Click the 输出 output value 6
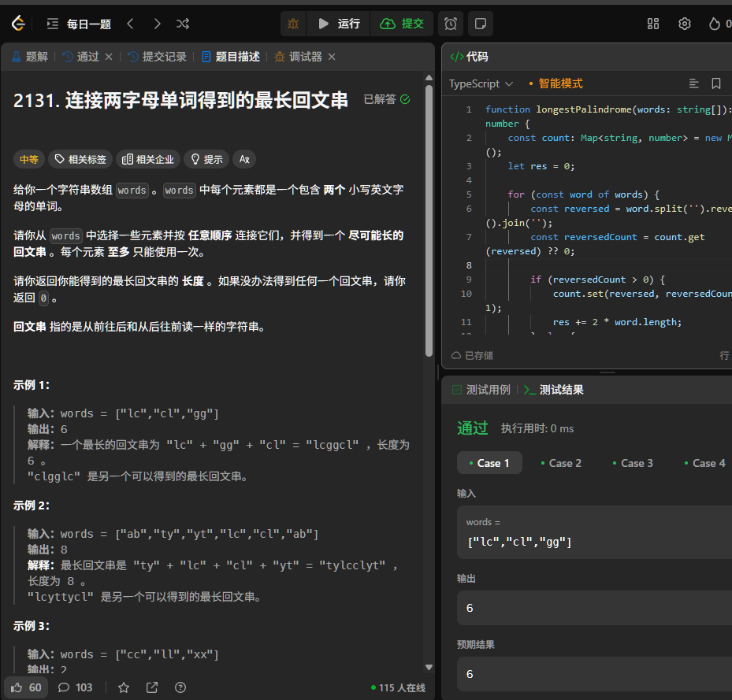732x700 pixels. coord(594,608)
